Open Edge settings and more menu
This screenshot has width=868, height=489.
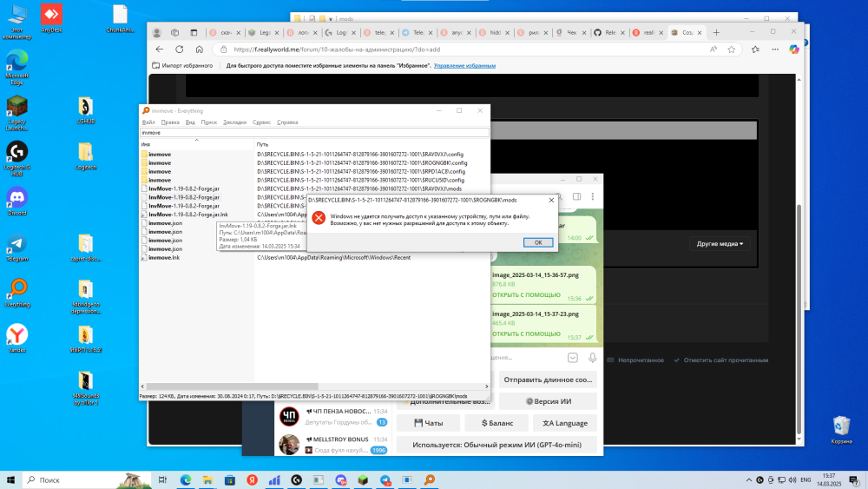coord(775,50)
